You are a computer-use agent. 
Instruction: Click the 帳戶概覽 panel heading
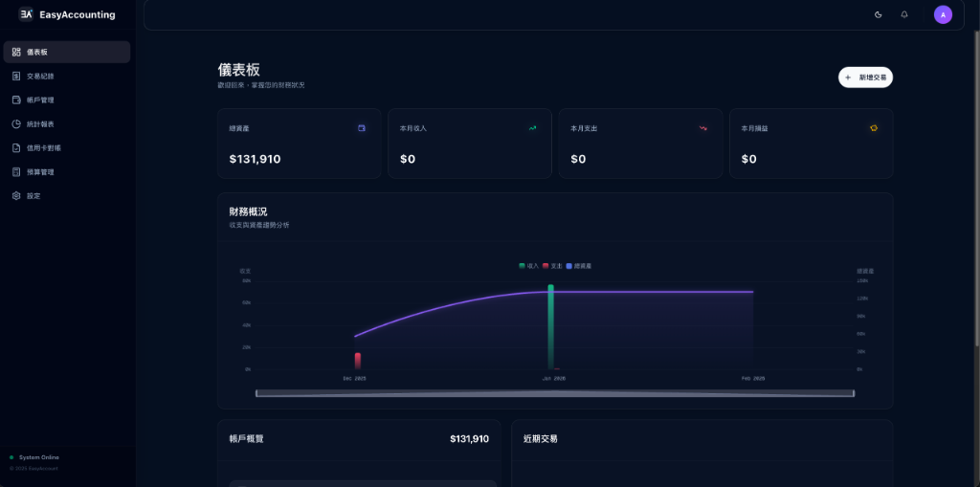(246, 439)
